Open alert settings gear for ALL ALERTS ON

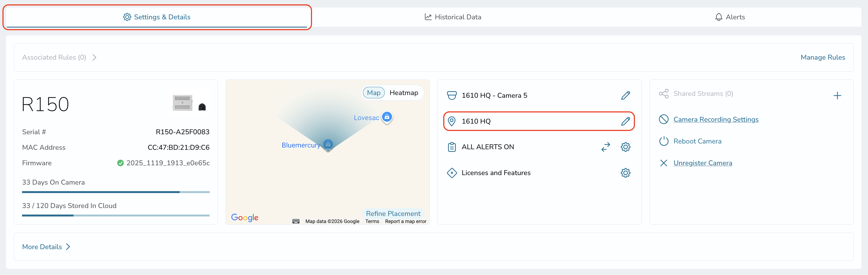(x=625, y=147)
